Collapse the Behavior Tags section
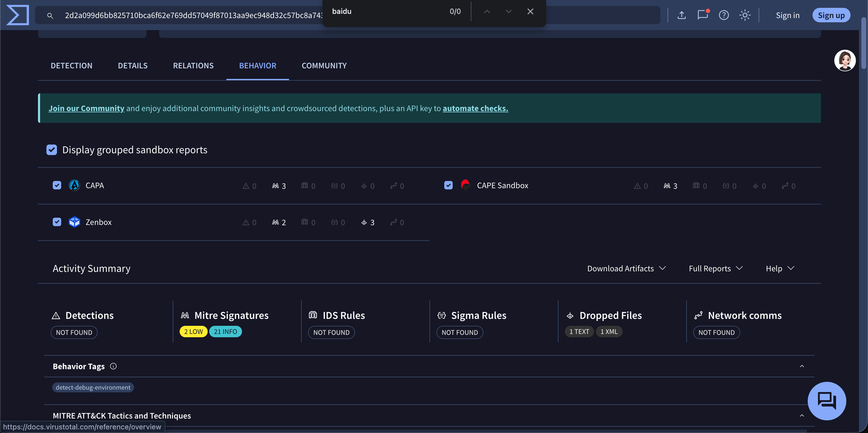 tap(802, 366)
